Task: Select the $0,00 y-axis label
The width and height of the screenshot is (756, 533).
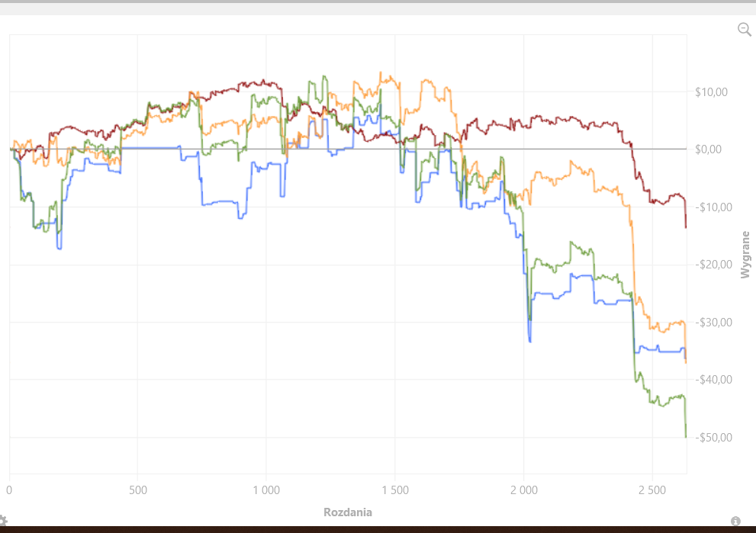Action: point(708,149)
